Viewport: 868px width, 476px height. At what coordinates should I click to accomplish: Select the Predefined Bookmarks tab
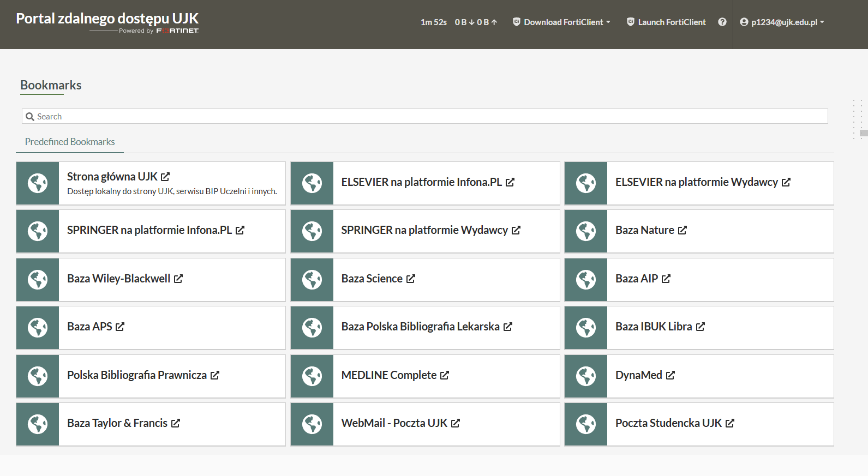(70, 142)
